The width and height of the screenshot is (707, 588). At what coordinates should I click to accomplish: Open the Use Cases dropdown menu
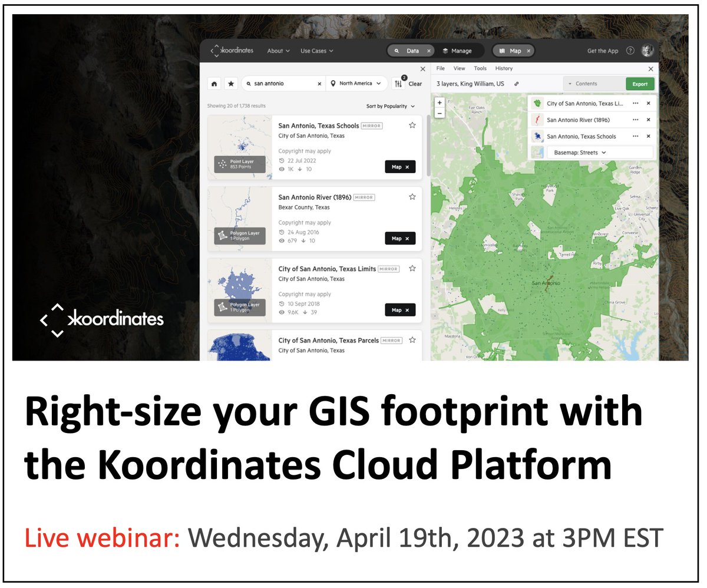point(317,51)
